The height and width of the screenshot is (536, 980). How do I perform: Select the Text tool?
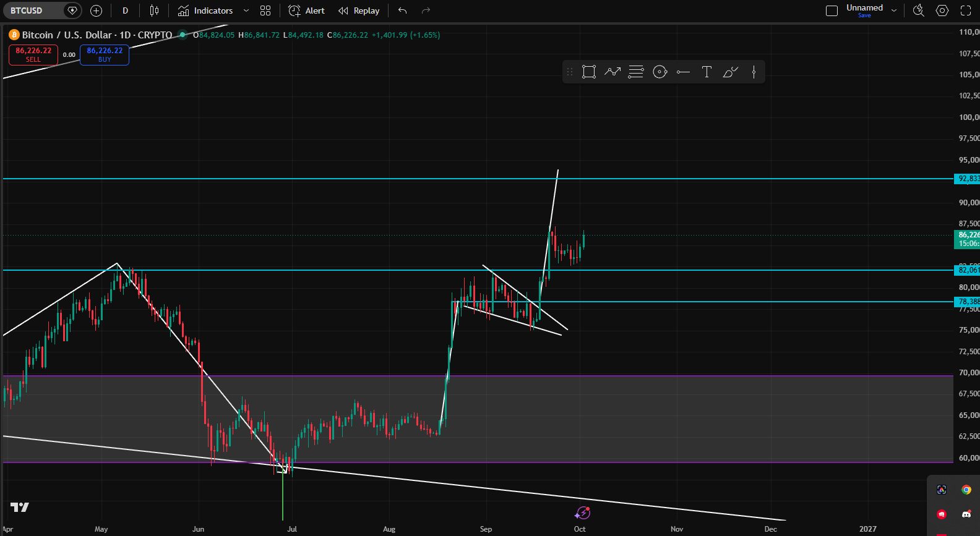707,72
